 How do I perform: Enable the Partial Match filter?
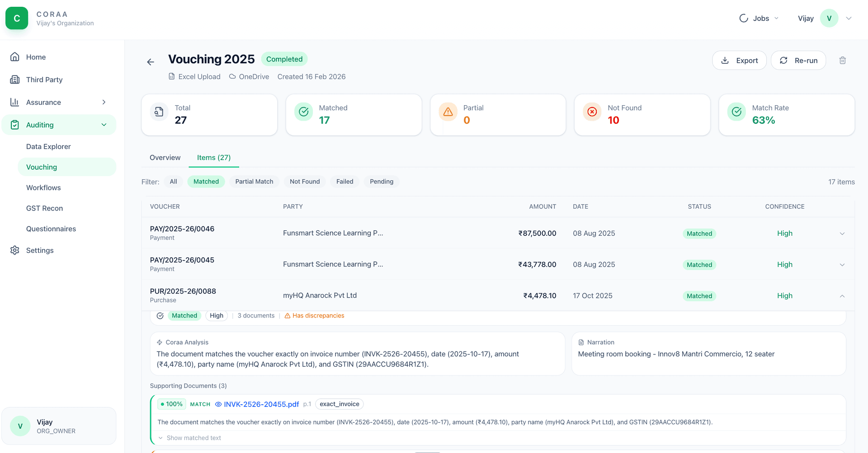254,182
